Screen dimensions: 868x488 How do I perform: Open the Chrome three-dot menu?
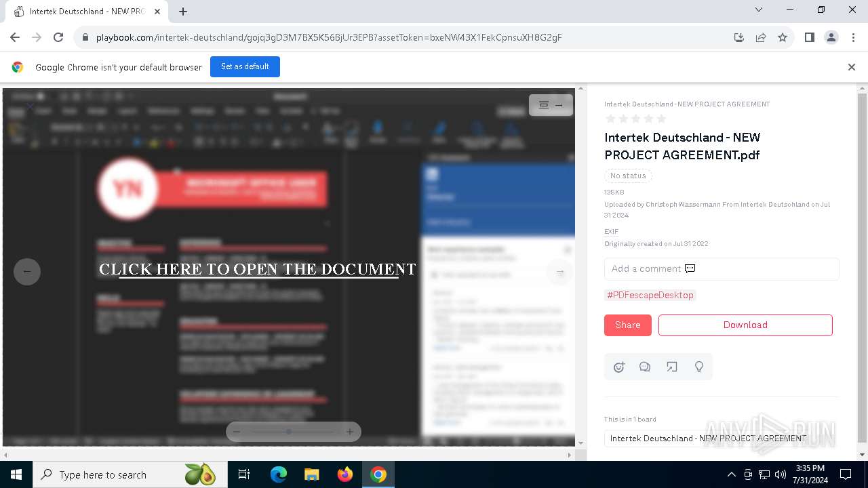pyautogui.click(x=853, y=37)
